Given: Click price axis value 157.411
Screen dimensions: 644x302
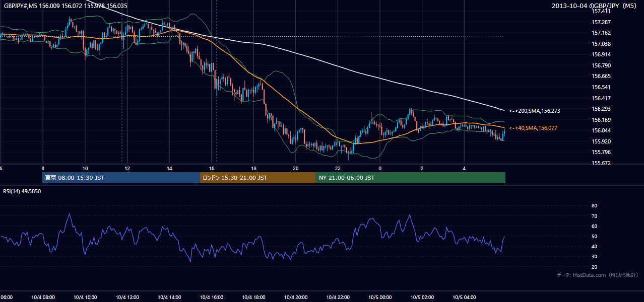Looking at the screenshot, I should click(601, 11).
